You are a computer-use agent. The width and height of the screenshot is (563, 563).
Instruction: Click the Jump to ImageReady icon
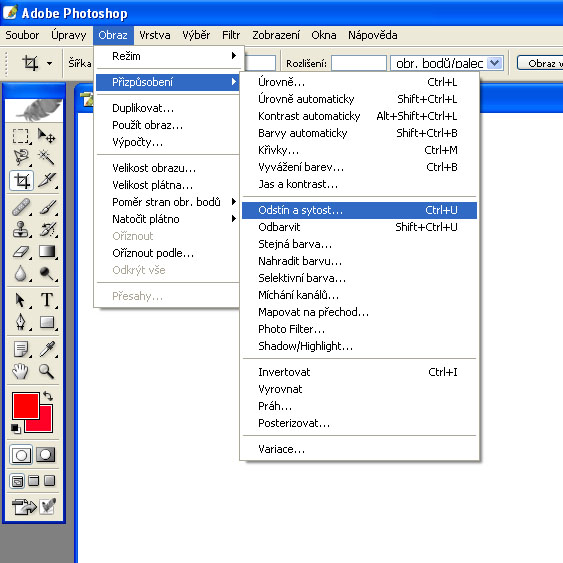tap(24, 506)
